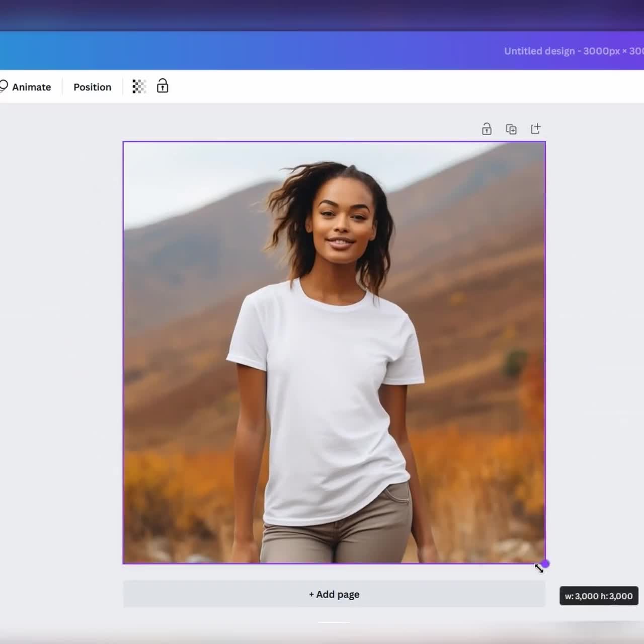Image resolution: width=644 pixels, height=644 pixels.
Task: Click the lock icon in the toolbar
Action: click(163, 86)
